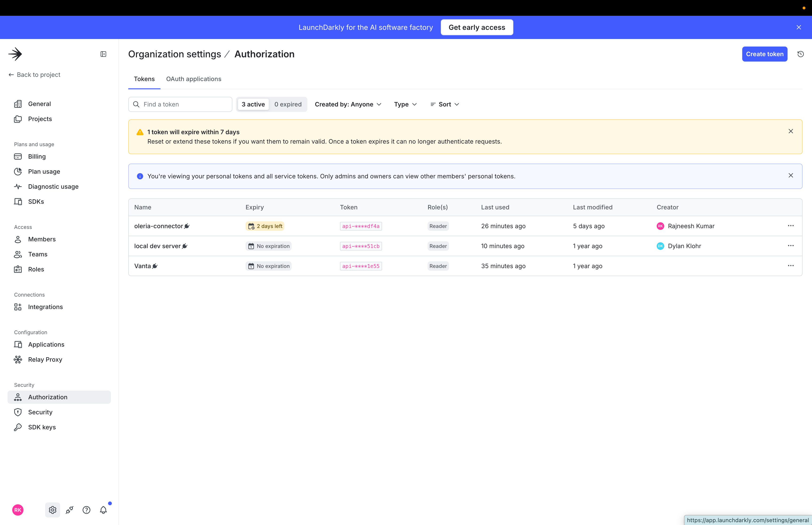Click the api-****df4a token value
This screenshot has width=812, height=525.
click(x=360, y=226)
